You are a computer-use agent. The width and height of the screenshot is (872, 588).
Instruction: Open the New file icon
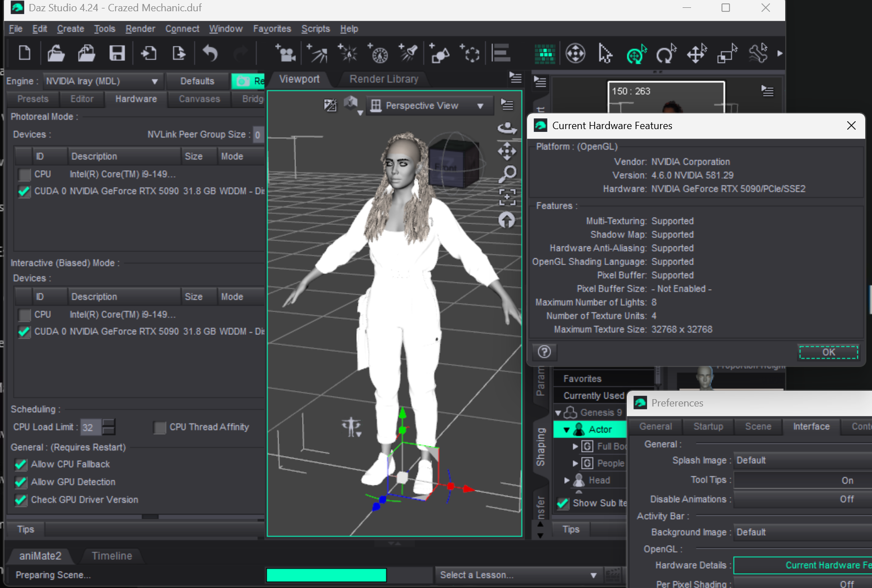pyautogui.click(x=25, y=54)
